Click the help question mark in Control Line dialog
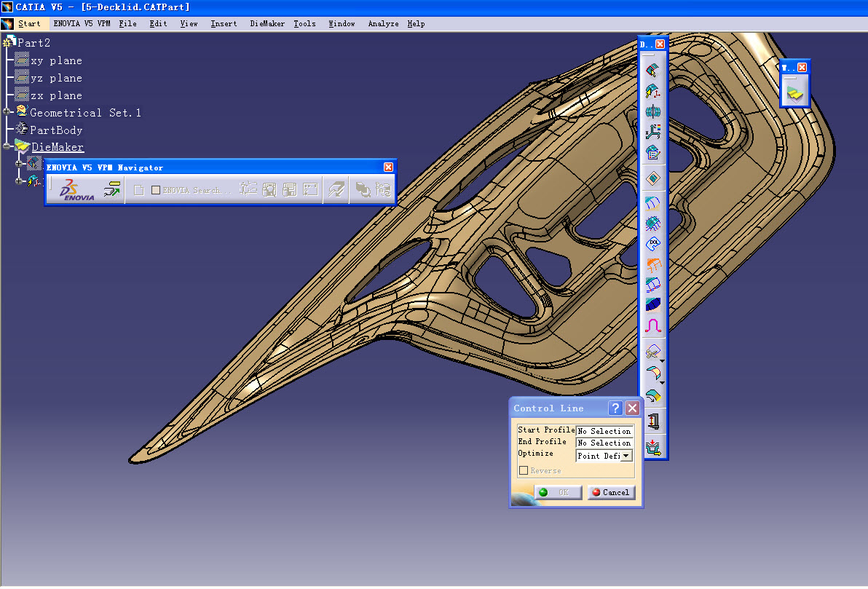The image size is (868, 589). tap(615, 408)
